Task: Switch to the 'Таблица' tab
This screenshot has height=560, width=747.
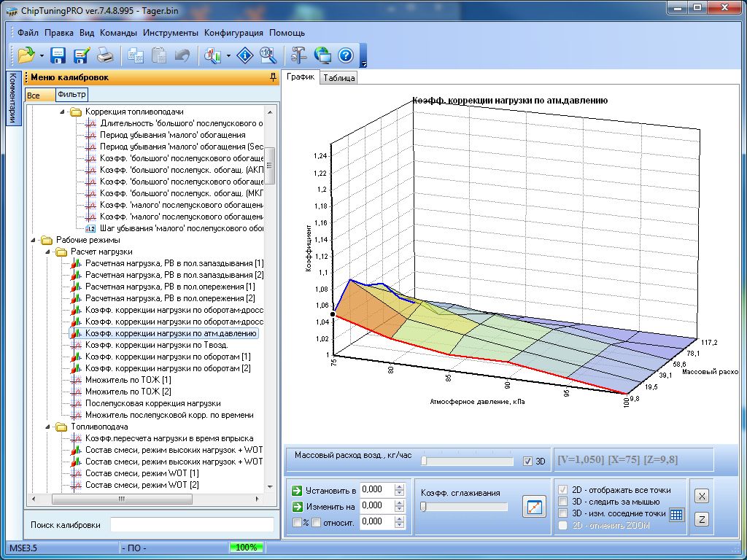Action: 338,78
